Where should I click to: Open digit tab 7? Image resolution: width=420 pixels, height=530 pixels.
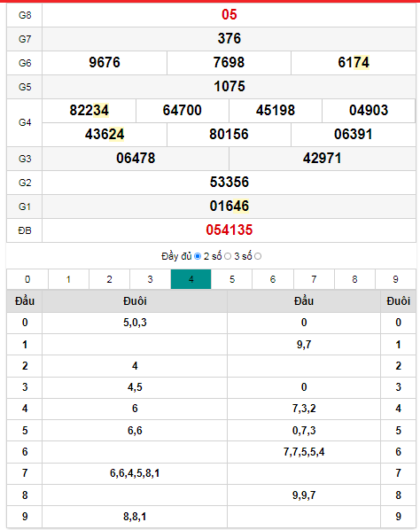(314, 279)
